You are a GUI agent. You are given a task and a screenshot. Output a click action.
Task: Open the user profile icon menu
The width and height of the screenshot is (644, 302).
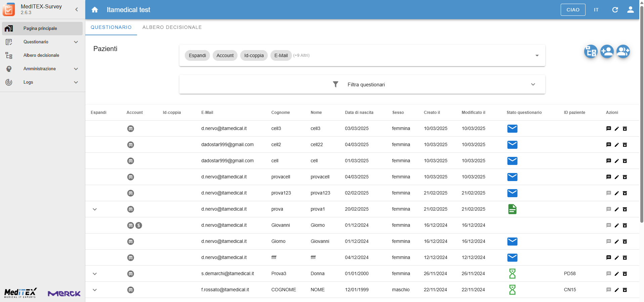click(x=630, y=10)
